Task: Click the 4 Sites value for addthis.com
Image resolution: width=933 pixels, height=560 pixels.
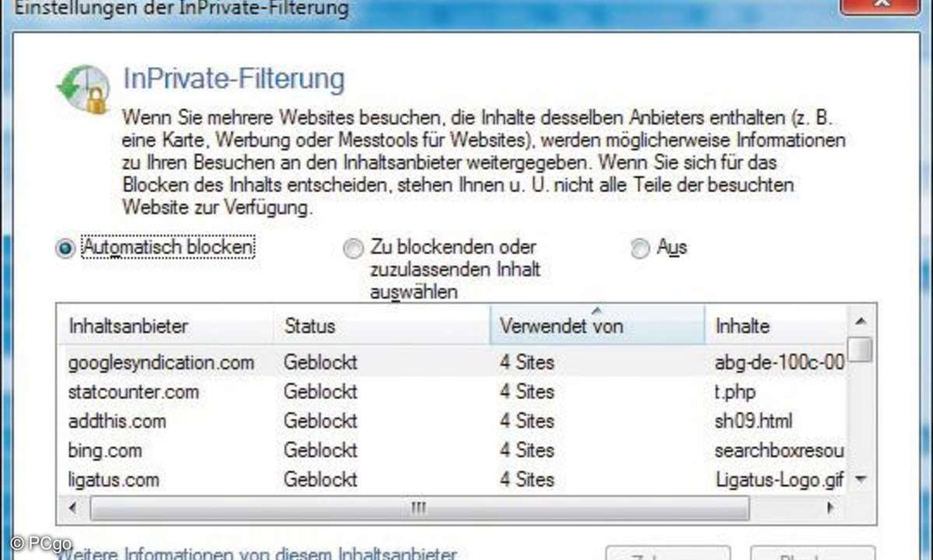Action: (527, 421)
